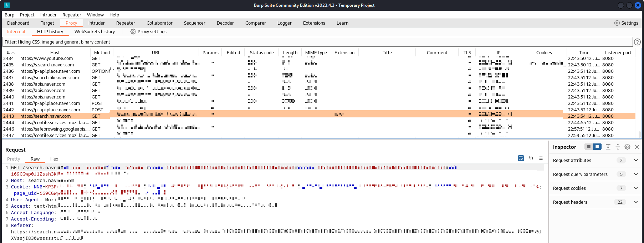Open the WebSockets history sub-tab
This screenshot has height=243, width=644.
[x=94, y=32]
